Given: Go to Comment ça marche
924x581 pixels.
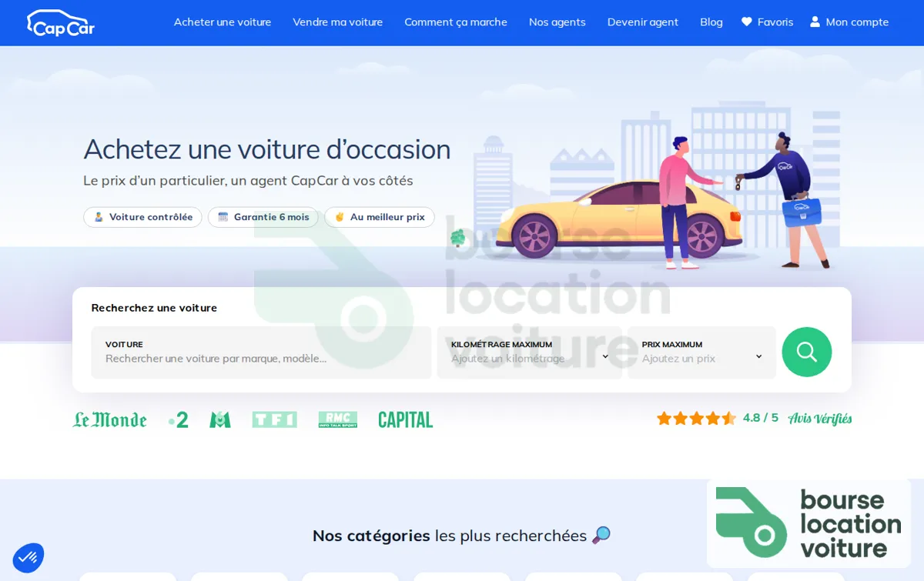Looking at the screenshot, I should pyautogui.click(x=456, y=22).
